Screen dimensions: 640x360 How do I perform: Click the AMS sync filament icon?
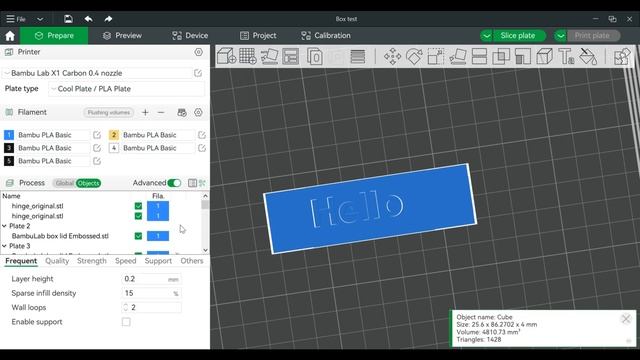click(182, 112)
